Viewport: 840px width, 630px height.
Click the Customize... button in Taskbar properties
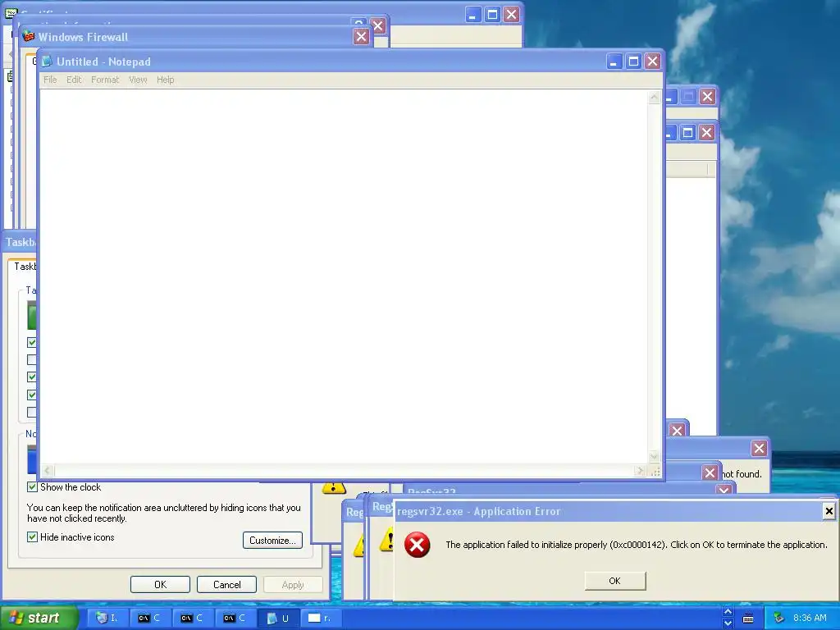(x=272, y=540)
